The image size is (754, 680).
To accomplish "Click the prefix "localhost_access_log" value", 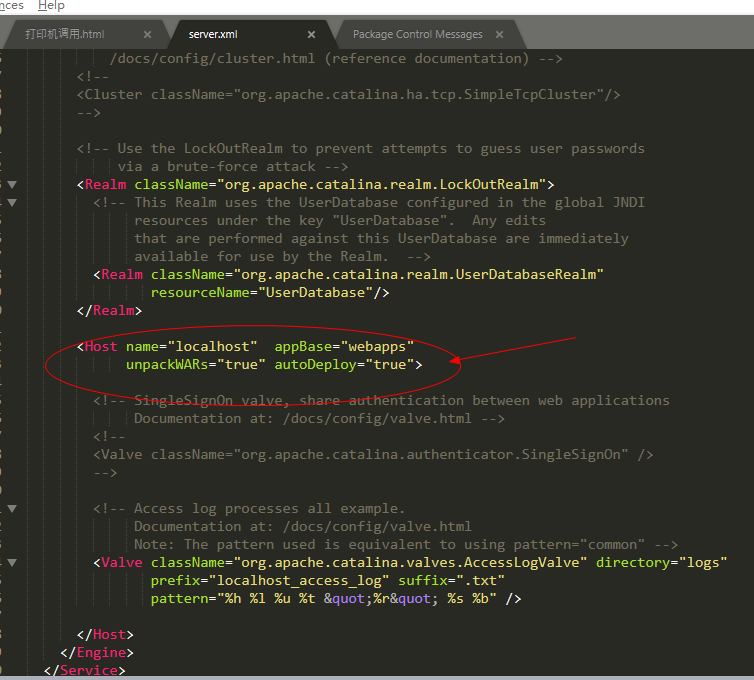I will 299,580.
